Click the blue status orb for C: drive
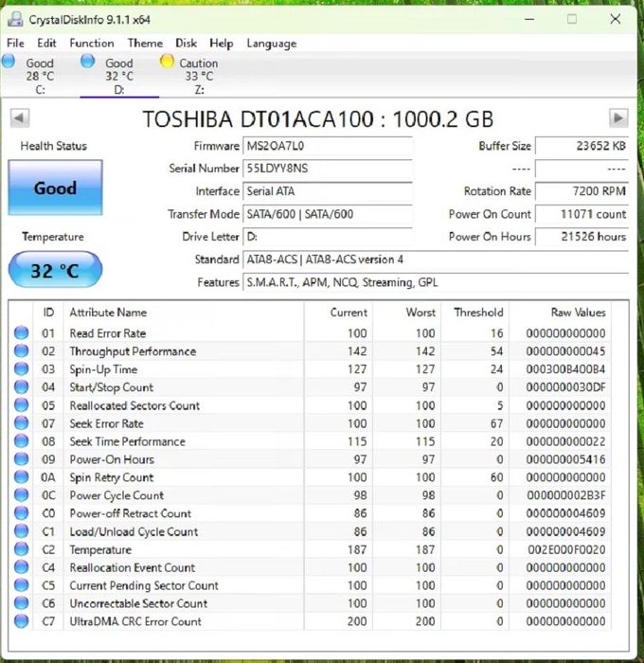Image resolution: width=644 pixels, height=663 pixels. (x=8, y=61)
